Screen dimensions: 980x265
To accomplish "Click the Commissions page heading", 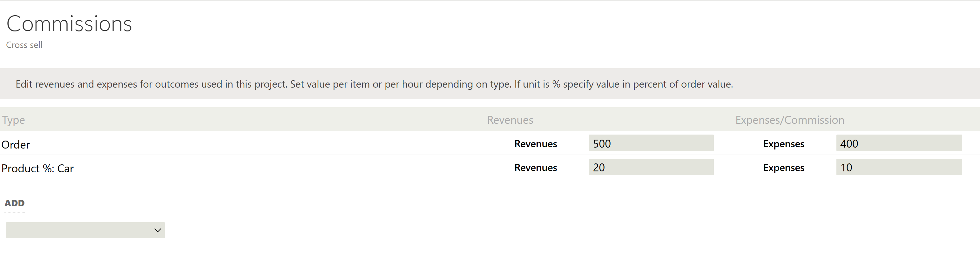I will click(69, 24).
